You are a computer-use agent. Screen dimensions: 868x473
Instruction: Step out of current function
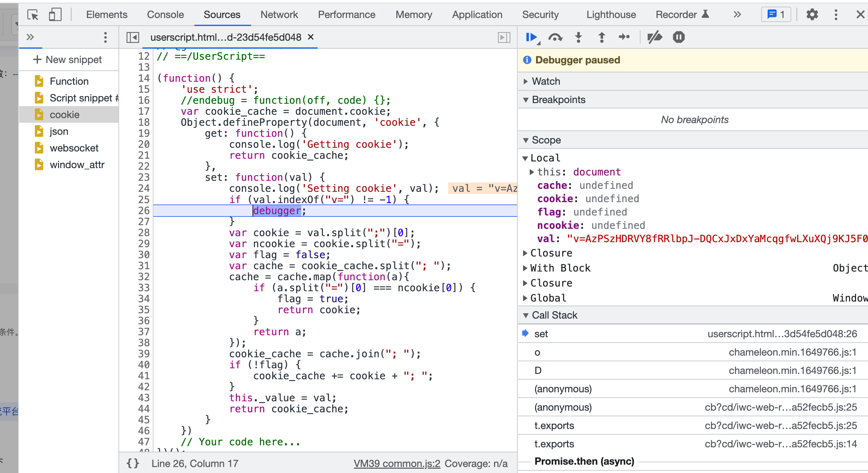pyautogui.click(x=601, y=37)
